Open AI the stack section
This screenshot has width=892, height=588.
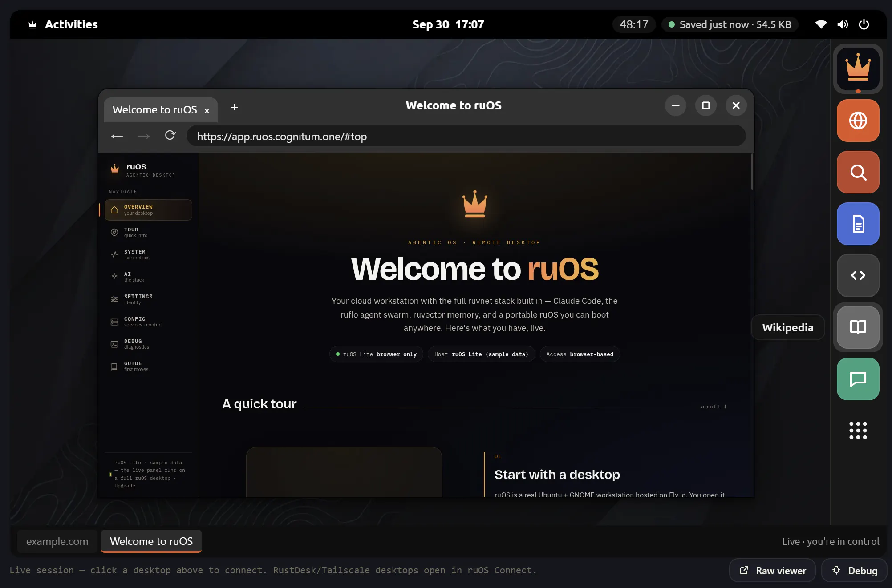click(148, 277)
